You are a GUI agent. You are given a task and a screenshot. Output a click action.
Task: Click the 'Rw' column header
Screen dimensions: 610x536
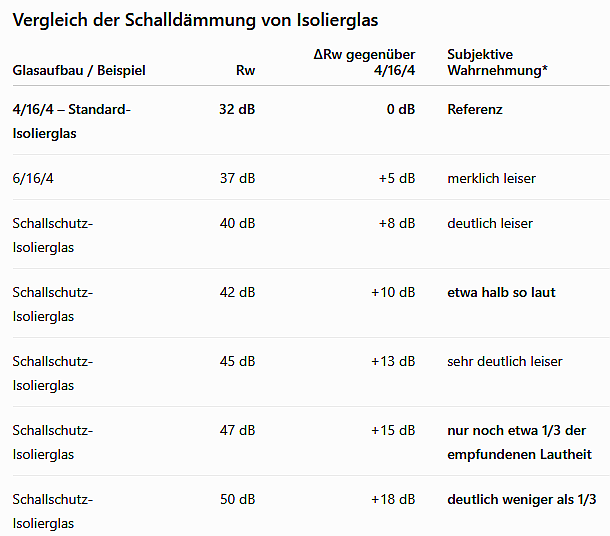pyautogui.click(x=245, y=70)
